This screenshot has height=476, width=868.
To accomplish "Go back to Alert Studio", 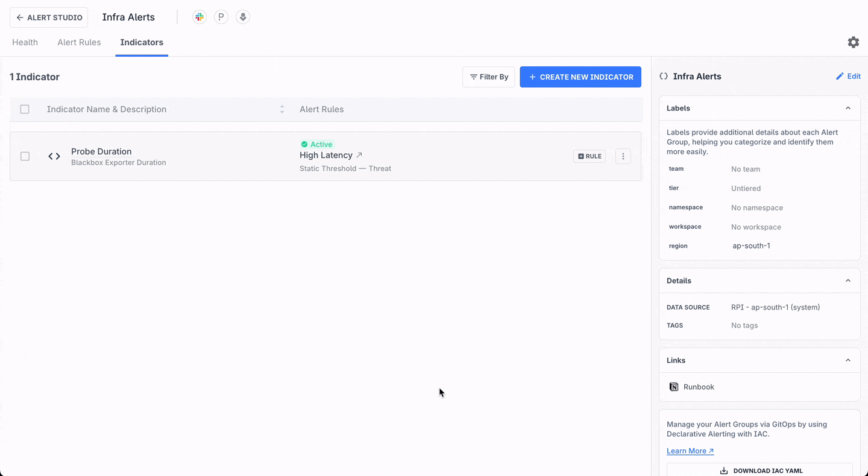I will click(x=49, y=17).
